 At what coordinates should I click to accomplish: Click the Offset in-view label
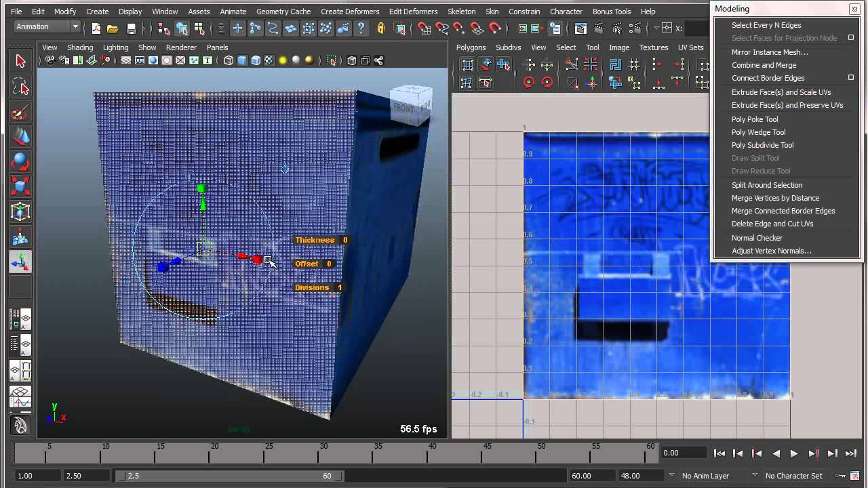point(307,264)
